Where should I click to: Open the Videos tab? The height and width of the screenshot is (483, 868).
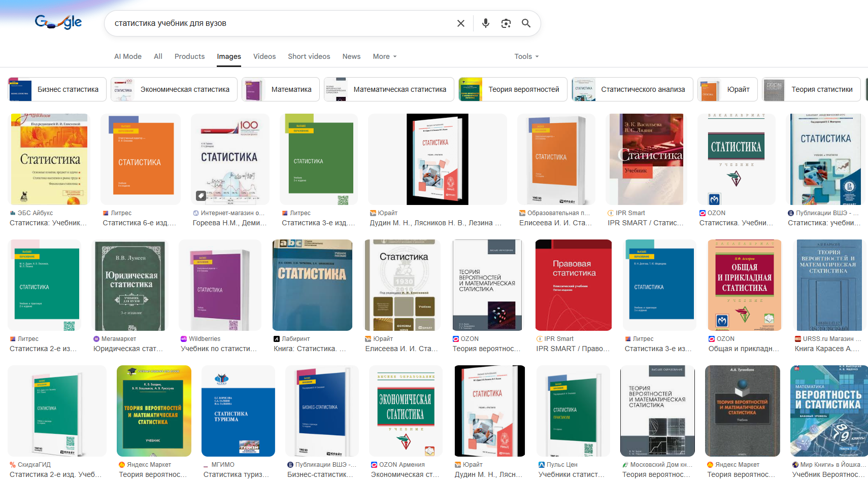point(264,56)
